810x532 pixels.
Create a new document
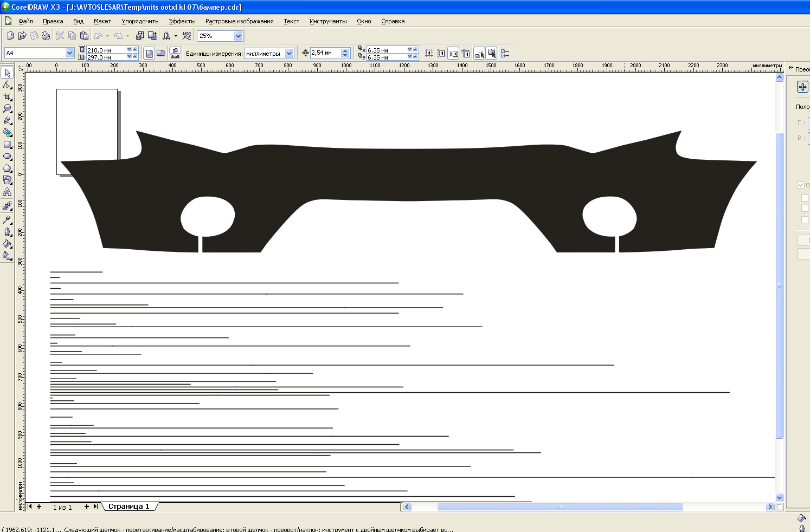click(10, 36)
